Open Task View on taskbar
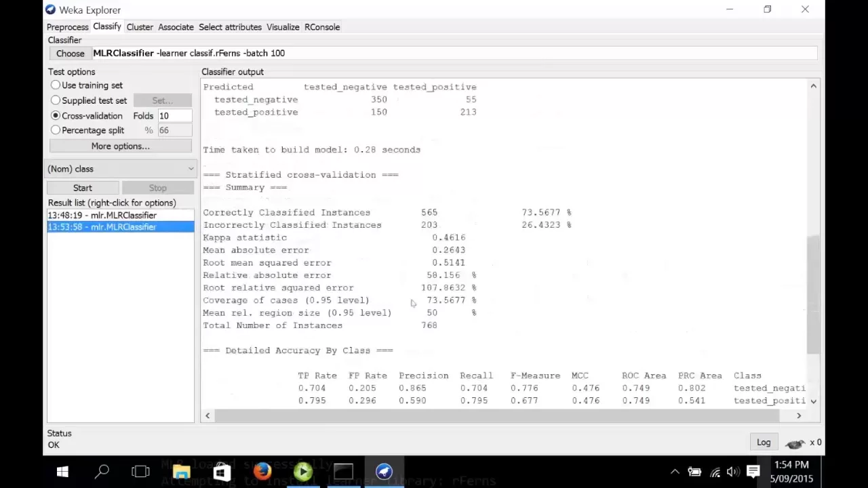The image size is (868, 488). tap(140, 472)
